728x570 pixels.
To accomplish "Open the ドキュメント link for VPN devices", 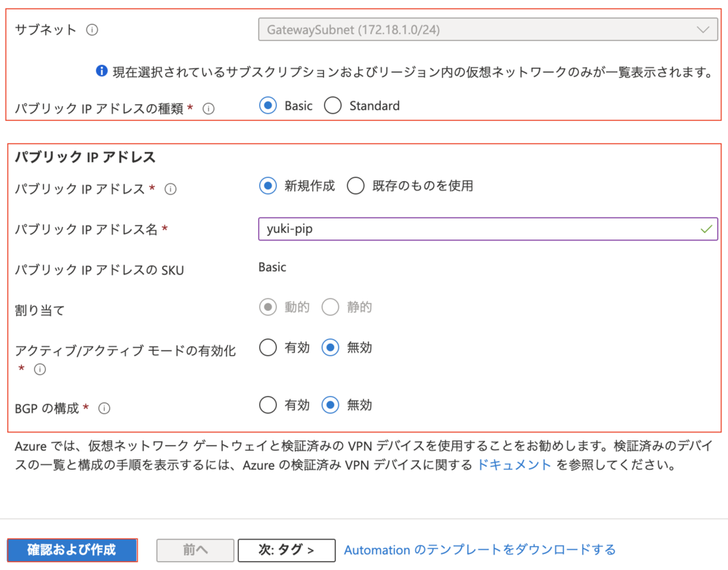I will (x=514, y=464).
